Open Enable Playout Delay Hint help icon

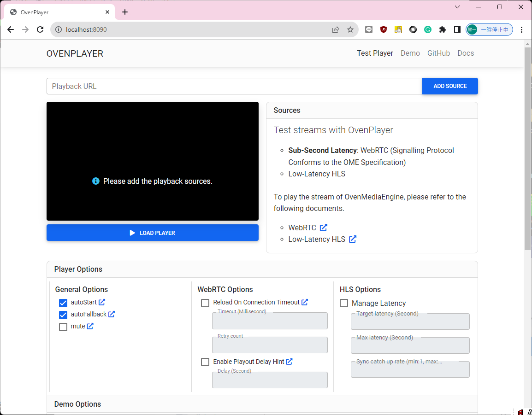290,362
